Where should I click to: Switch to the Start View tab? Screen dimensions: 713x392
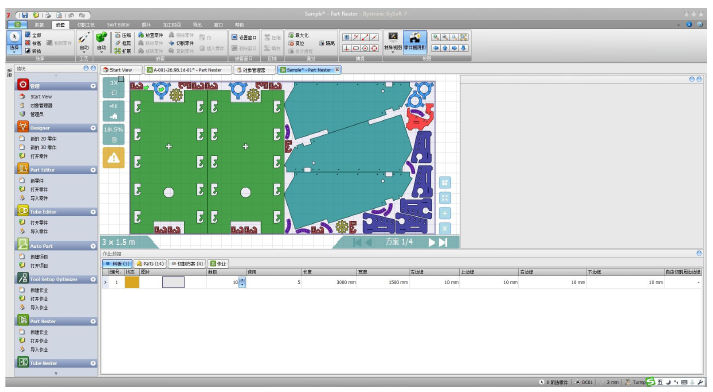[x=121, y=70]
